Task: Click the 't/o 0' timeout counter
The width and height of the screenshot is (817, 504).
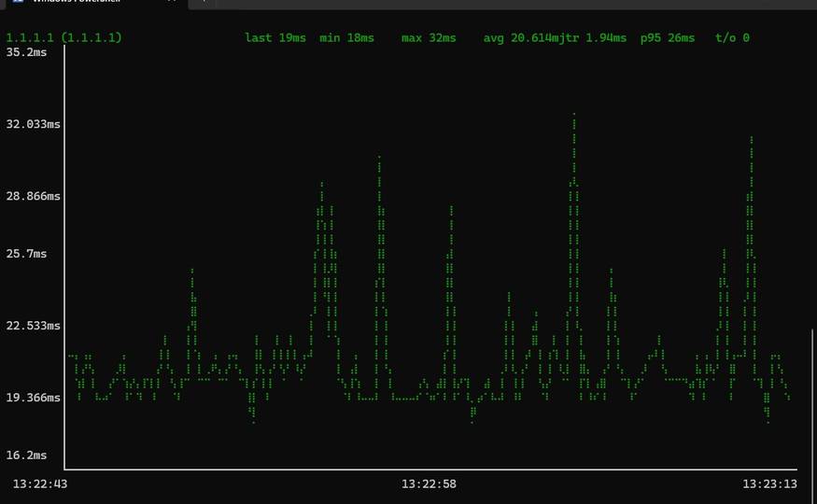Action: pos(732,38)
